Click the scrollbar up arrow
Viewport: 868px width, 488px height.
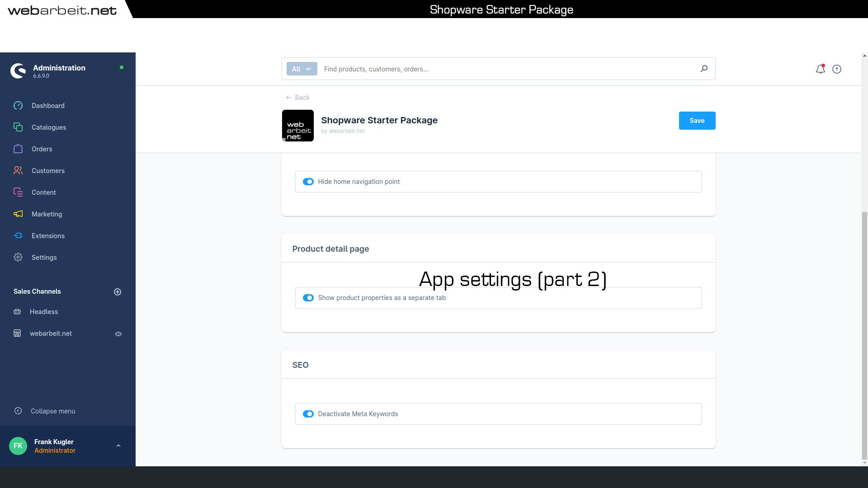864,56
